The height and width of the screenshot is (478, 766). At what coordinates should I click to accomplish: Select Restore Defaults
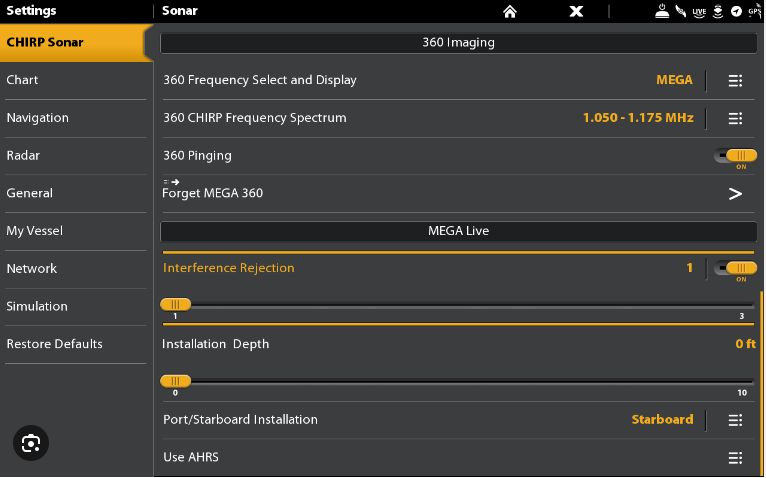click(x=76, y=344)
